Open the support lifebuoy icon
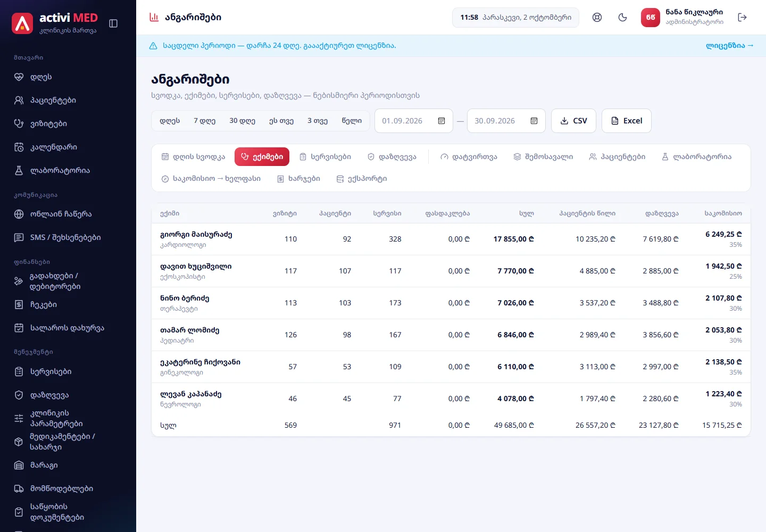Screen dimensions: 766x532 [597, 18]
